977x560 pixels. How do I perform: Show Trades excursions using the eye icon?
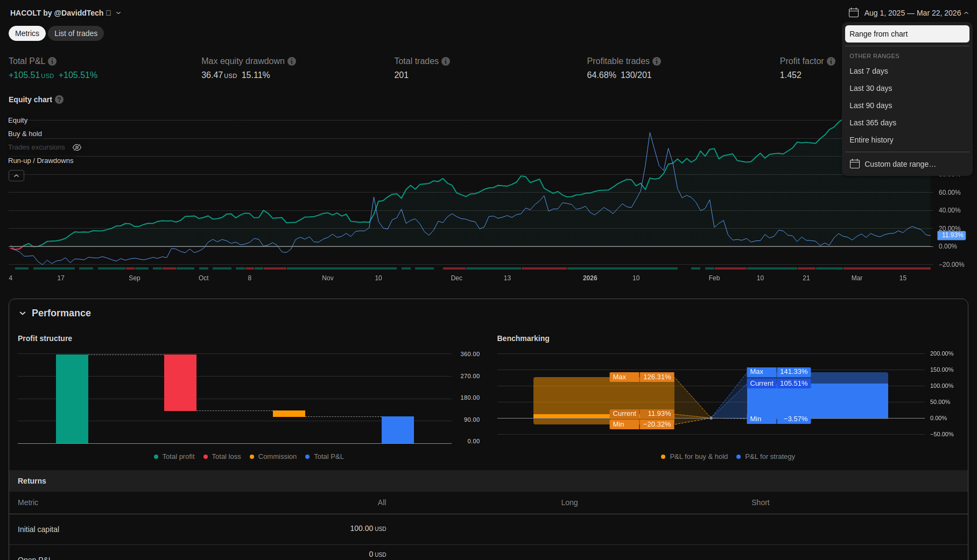[77, 147]
